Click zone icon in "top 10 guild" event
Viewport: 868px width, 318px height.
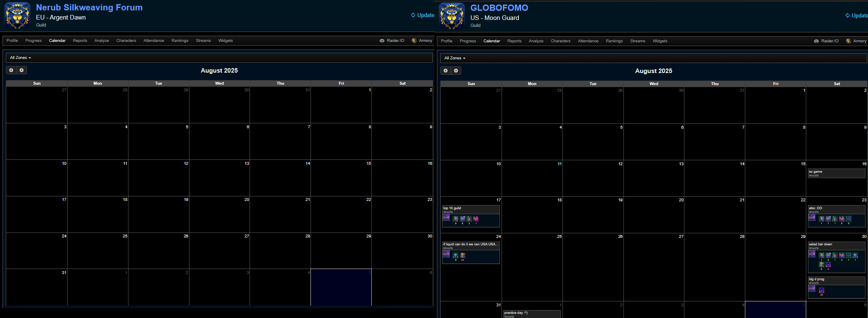(446, 217)
